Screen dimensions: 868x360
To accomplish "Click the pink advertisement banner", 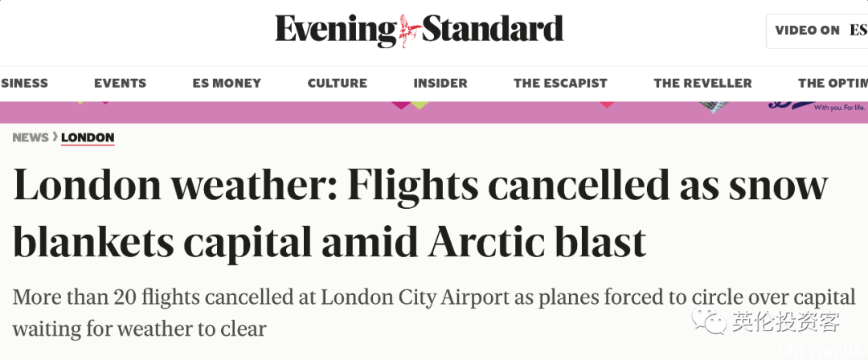I will coord(434,112).
